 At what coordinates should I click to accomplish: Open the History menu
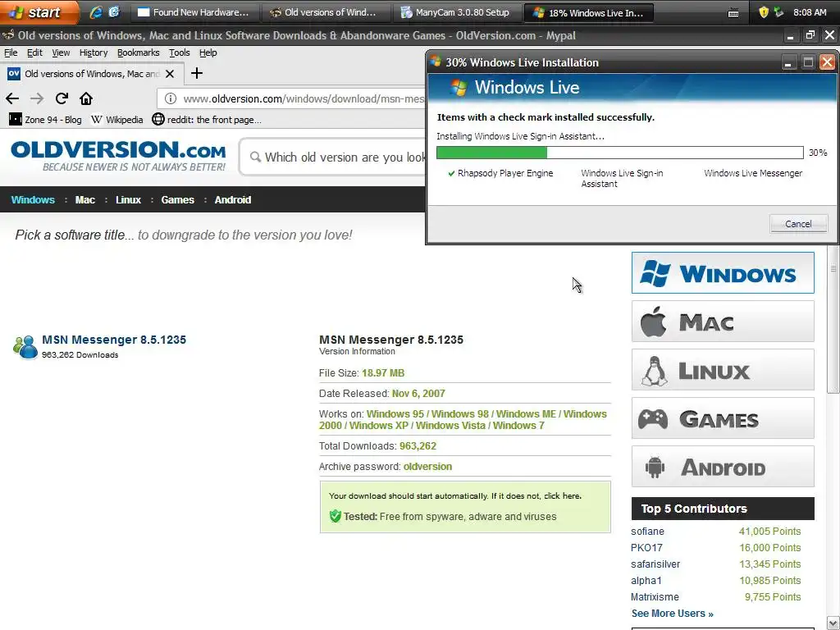point(94,52)
